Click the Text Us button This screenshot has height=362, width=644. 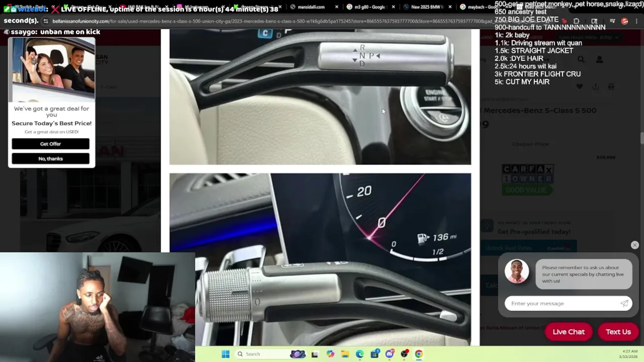tap(618, 332)
